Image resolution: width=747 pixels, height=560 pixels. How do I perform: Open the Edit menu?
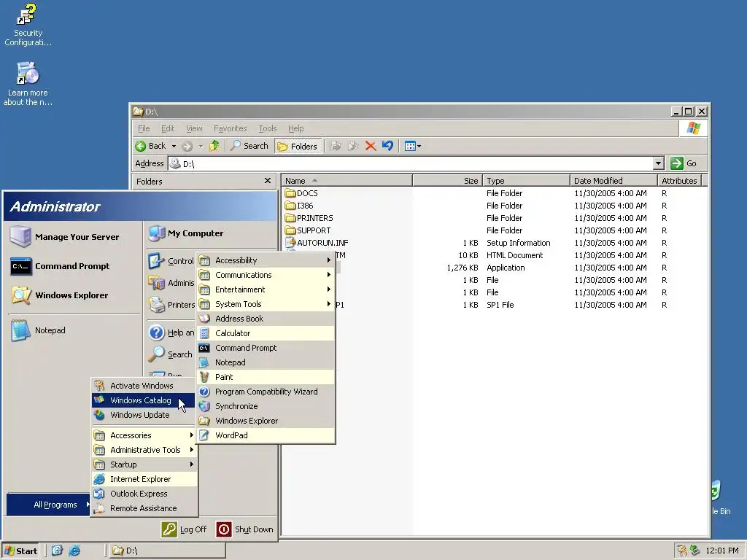(x=168, y=128)
